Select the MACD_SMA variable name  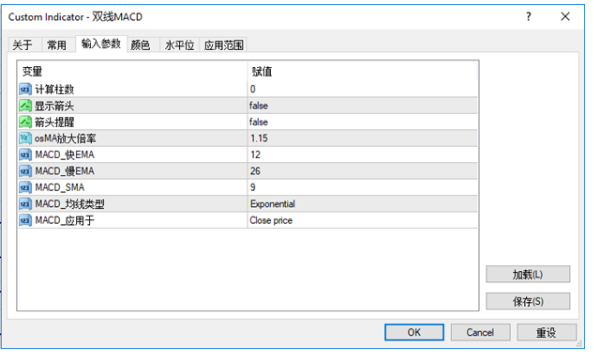[59, 188]
